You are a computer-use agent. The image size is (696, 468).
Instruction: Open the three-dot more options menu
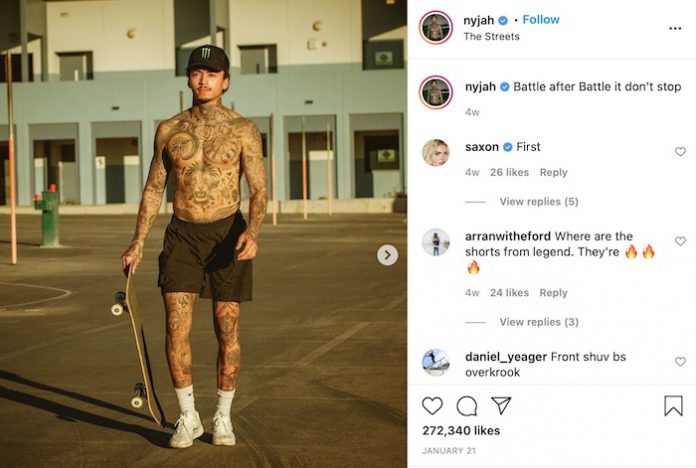pos(675,28)
